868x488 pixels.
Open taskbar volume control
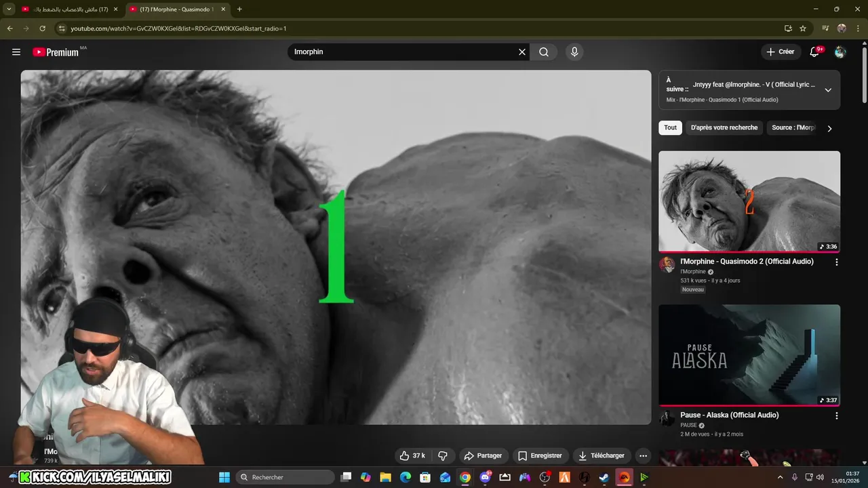[x=820, y=477]
